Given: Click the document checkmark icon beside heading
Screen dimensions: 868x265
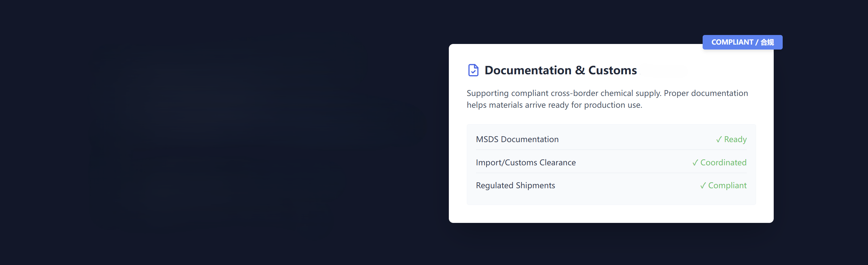Looking at the screenshot, I should [x=473, y=70].
